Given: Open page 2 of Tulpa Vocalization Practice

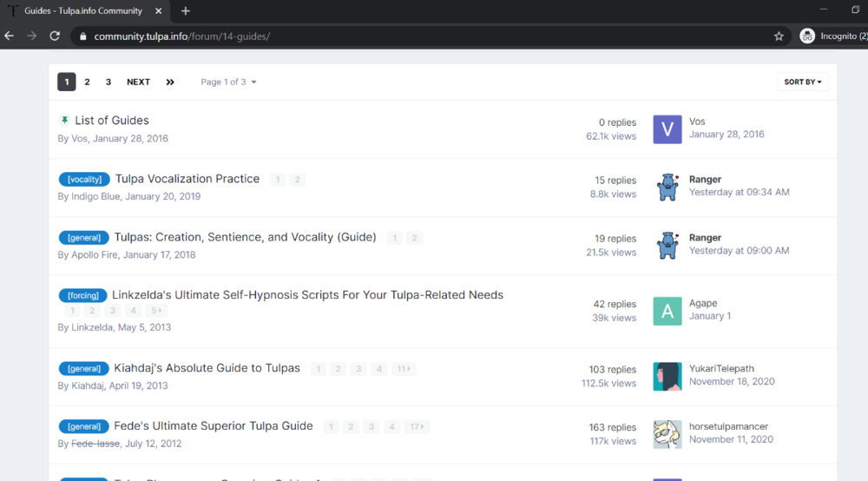Looking at the screenshot, I should tap(297, 180).
